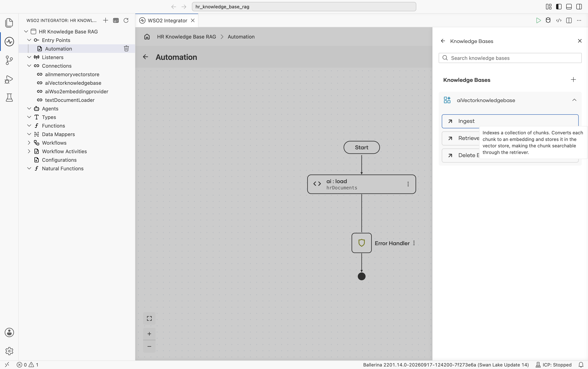
Task: Open the Explorer files icon in activity bar
Action: point(9,23)
